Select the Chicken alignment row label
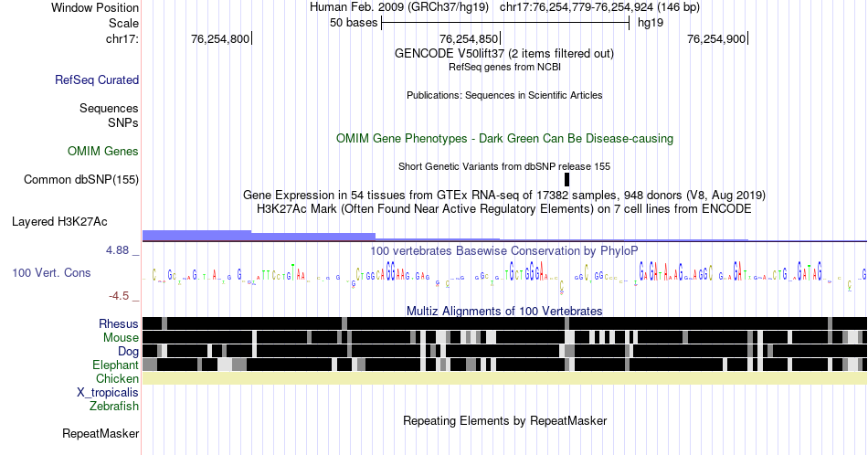Viewport: 868px width, 455px height. click(x=117, y=378)
